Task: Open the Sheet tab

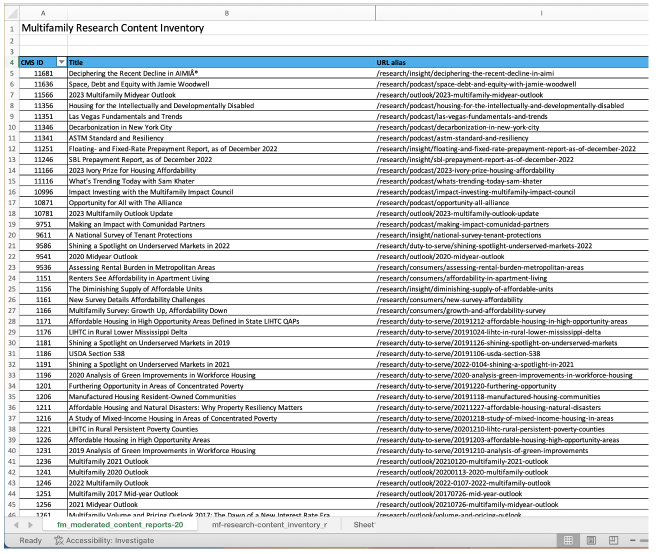Action: click(x=364, y=525)
